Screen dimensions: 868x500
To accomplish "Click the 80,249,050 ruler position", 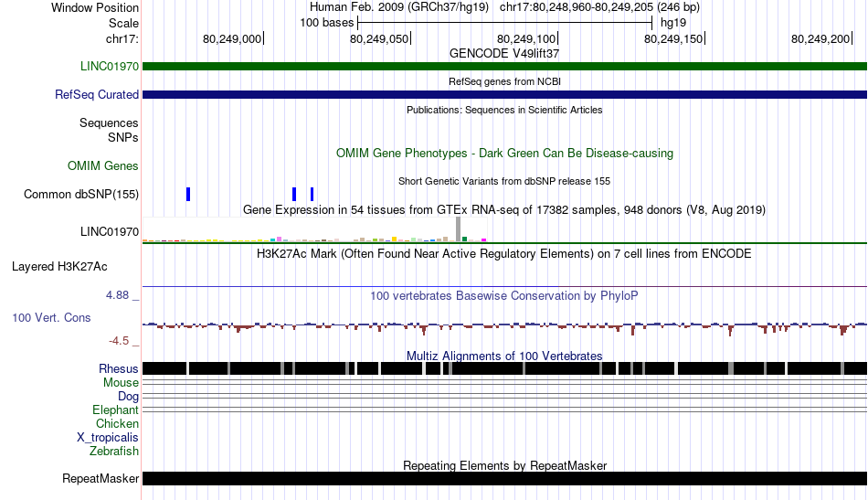I will (379, 38).
